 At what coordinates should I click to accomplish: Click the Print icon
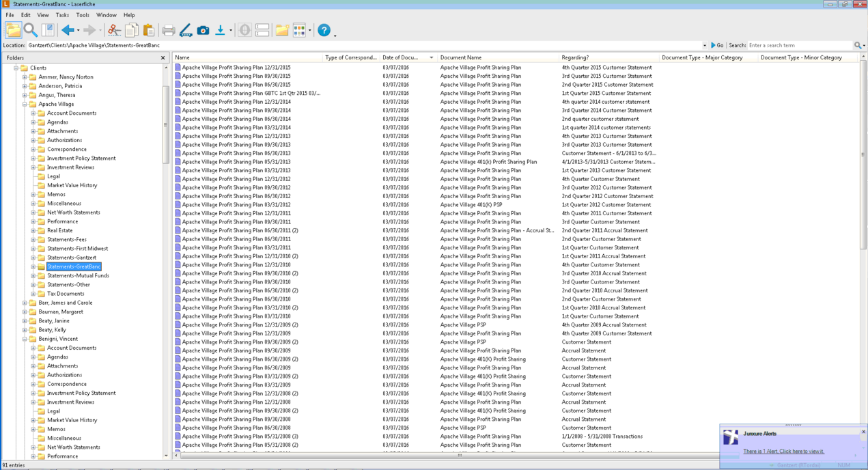click(x=169, y=30)
